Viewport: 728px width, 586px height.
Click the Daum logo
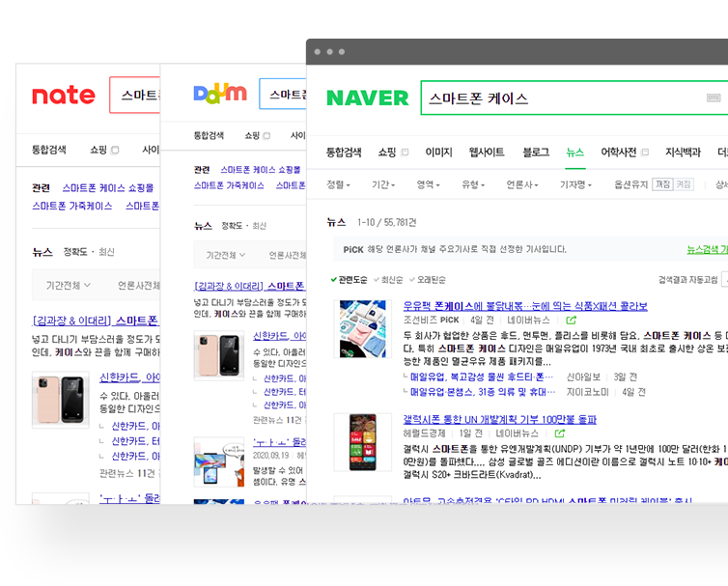coord(220,93)
